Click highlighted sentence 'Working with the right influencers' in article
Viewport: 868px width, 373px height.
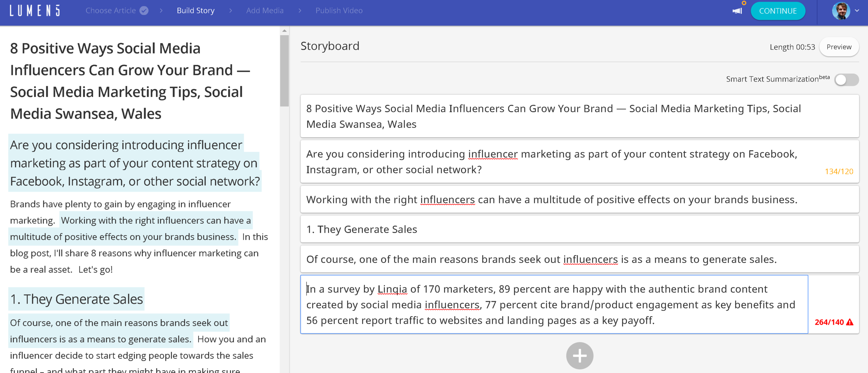(130, 229)
